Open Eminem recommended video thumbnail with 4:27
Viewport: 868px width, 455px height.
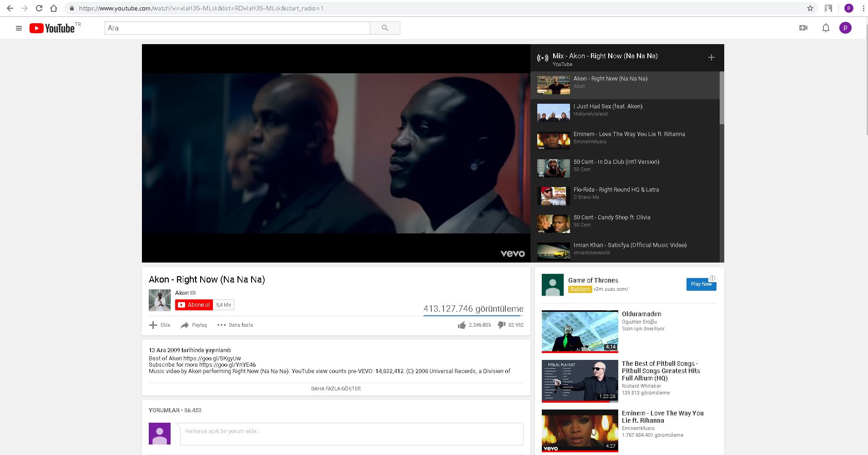tap(580, 431)
